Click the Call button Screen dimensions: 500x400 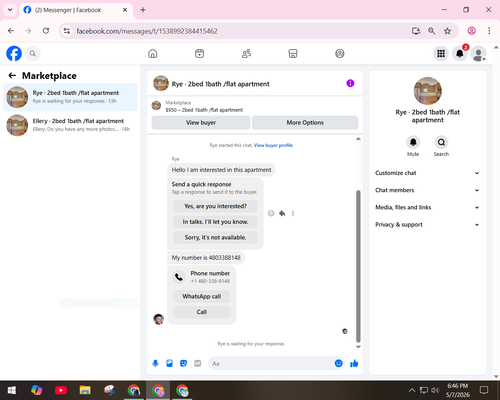click(202, 312)
